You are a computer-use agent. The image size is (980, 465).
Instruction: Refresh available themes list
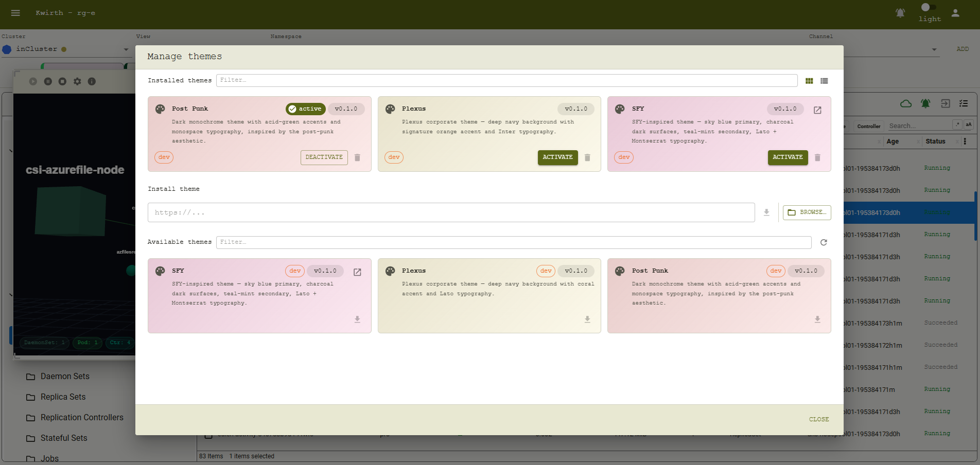click(824, 242)
